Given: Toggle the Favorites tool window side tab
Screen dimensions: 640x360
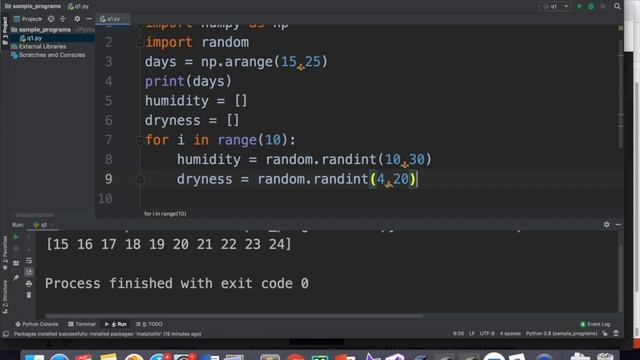Looking at the screenshot, I should [x=5, y=254].
